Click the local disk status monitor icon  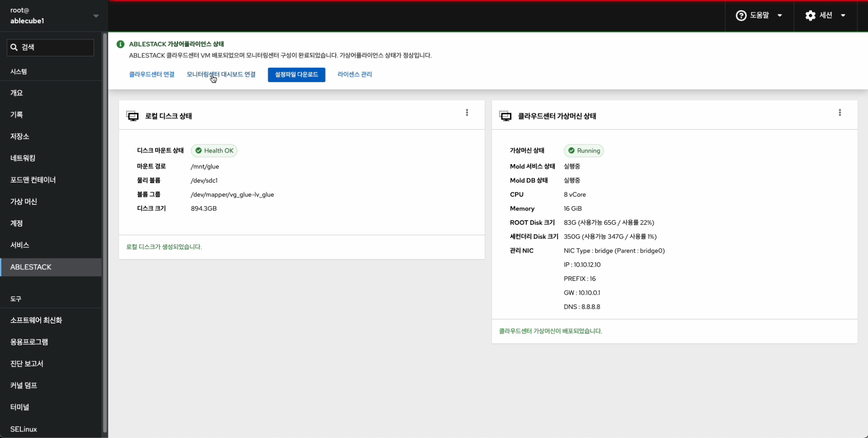click(x=132, y=116)
